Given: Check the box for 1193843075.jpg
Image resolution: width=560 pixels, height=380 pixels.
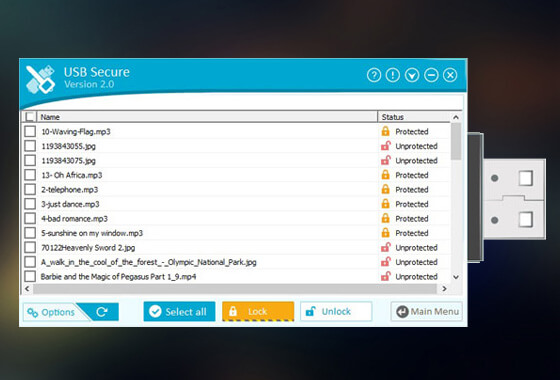Looking at the screenshot, I should 30,160.
